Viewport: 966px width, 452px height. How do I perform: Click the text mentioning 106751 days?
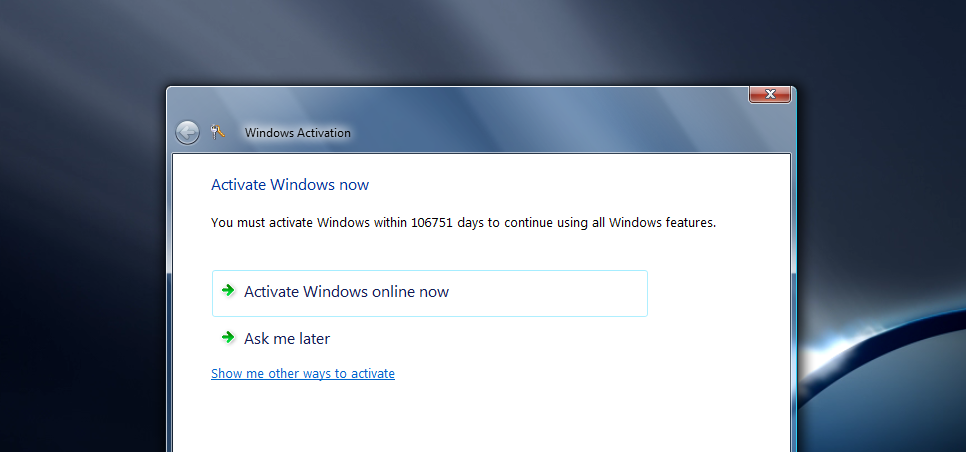click(x=463, y=223)
